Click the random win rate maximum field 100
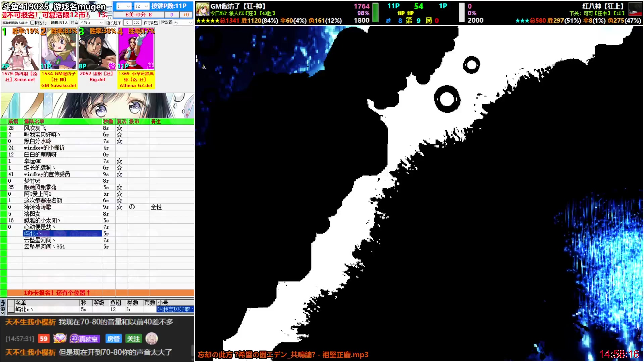This screenshot has height=362, width=644. click(137, 23)
